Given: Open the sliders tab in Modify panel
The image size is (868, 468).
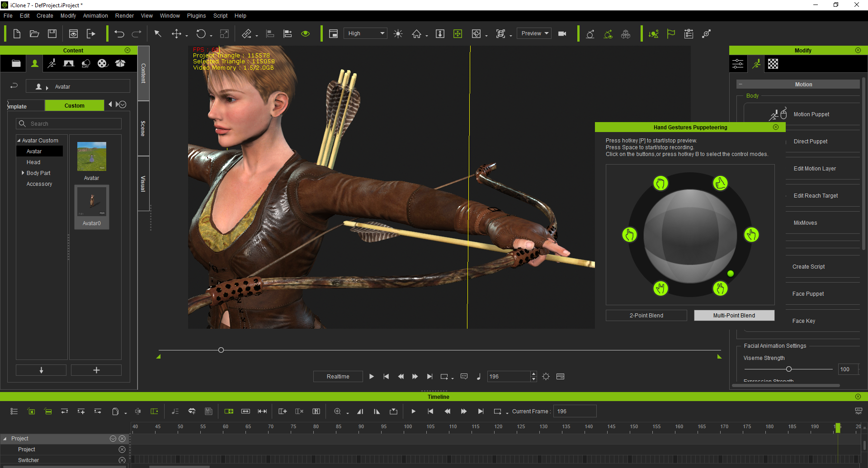Looking at the screenshot, I should tap(738, 64).
